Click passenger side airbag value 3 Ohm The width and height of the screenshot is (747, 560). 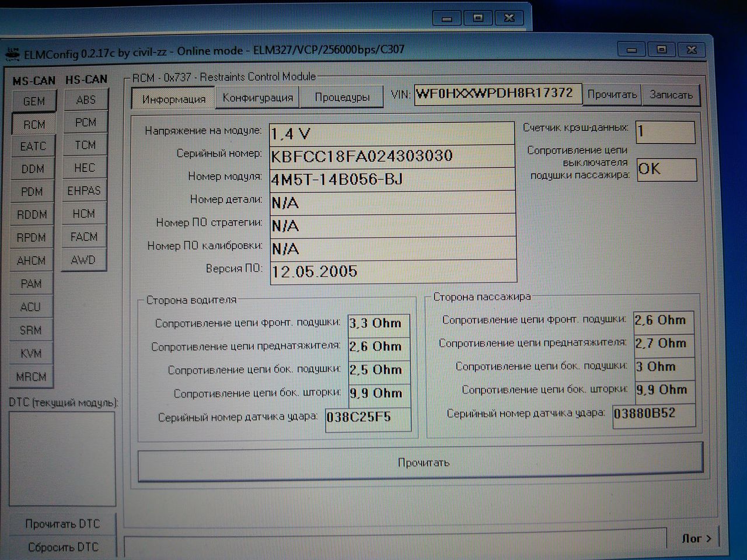(664, 367)
